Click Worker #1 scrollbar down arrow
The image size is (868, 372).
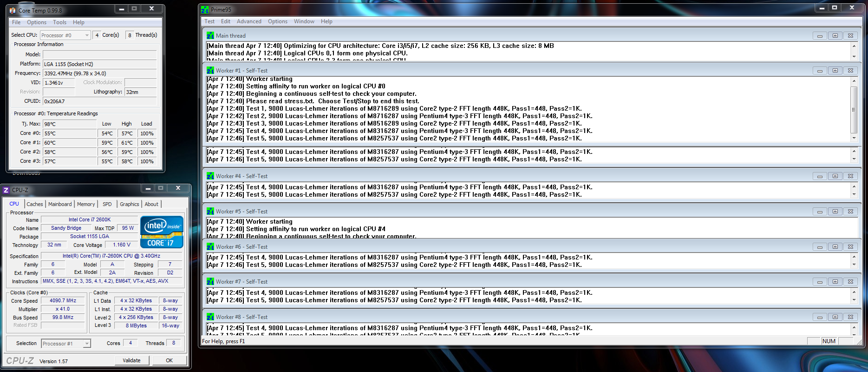pyautogui.click(x=854, y=138)
